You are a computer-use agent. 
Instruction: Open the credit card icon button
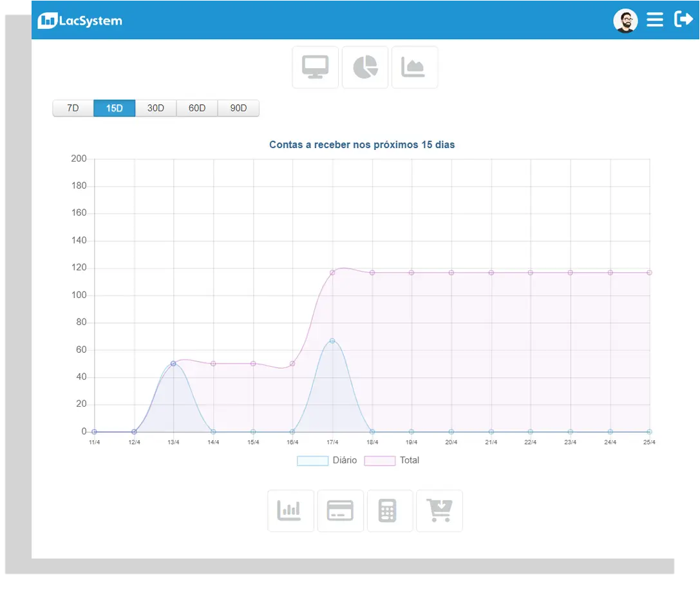click(340, 511)
